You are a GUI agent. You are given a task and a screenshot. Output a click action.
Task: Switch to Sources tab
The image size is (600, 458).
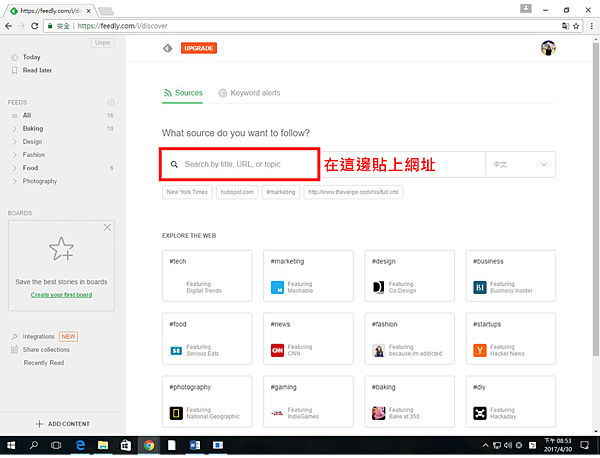click(x=183, y=93)
